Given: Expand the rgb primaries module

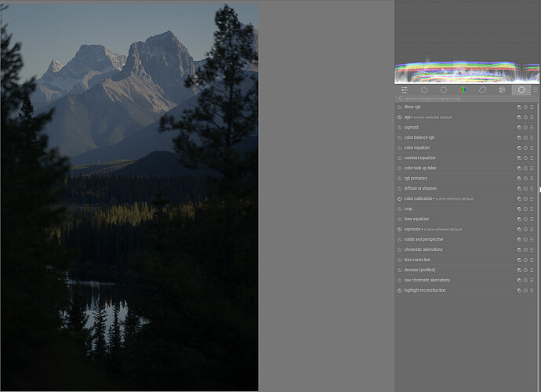Looking at the screenshot, I should point(416,179).
